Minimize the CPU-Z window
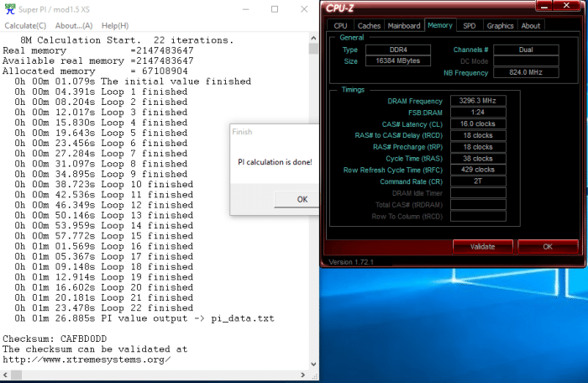This screenshot has width=588, height=383. (x=544, y=6)
